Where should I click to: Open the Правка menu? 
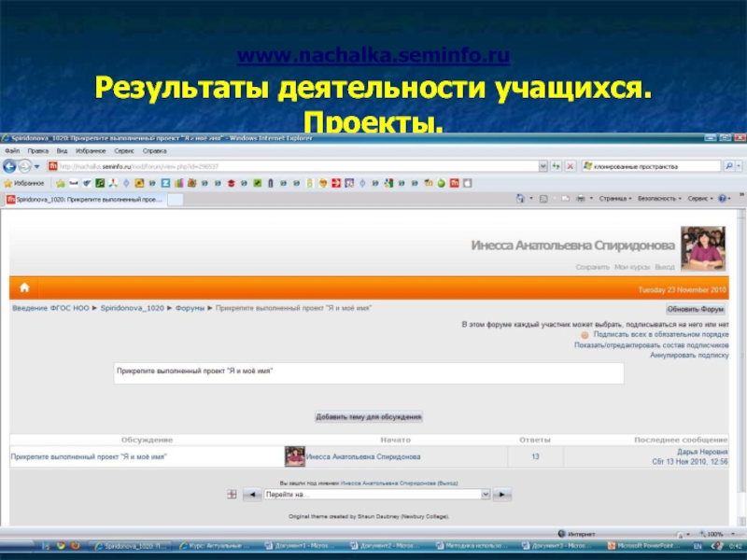[x=37, y=151]
